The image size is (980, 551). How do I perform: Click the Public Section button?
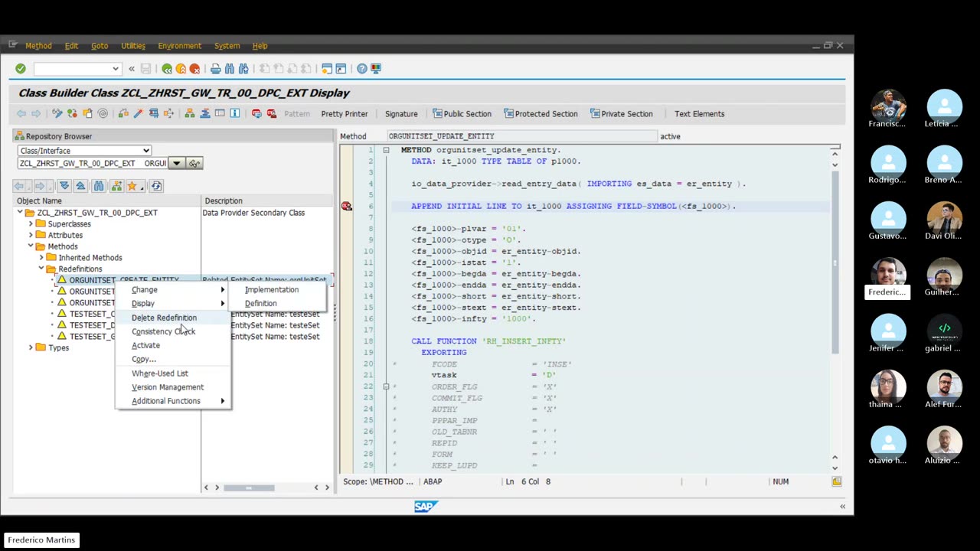click(462, 114)
